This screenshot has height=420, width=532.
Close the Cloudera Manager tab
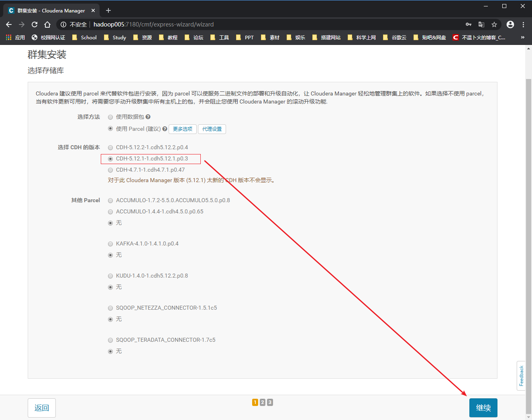pyautogui.click(x=93, y=10)
